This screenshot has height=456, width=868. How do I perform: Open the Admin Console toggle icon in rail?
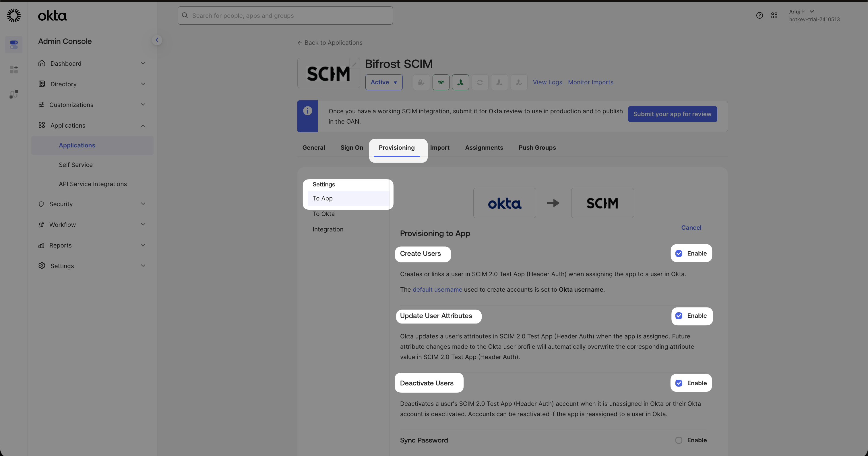(x=14, y=44)
